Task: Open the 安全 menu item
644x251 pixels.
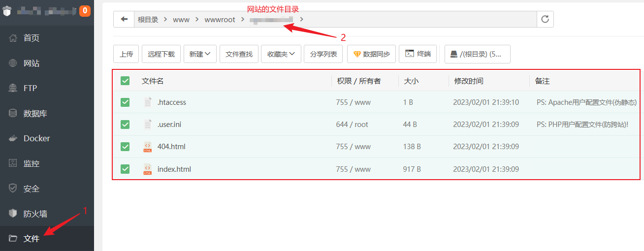Action: (x=47, y=188)
